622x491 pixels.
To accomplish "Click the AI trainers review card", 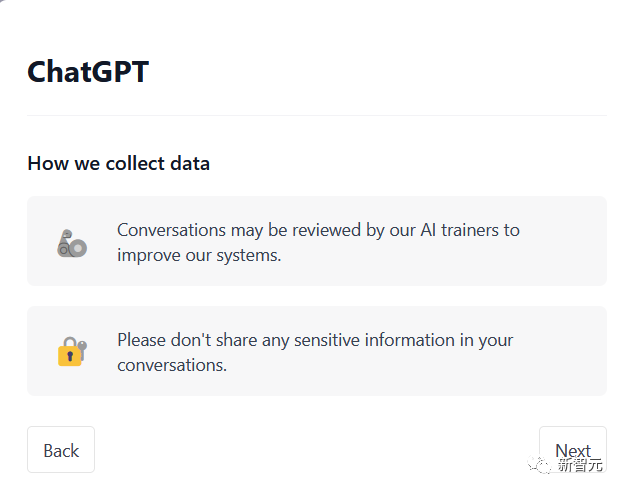I will [316, 241].
